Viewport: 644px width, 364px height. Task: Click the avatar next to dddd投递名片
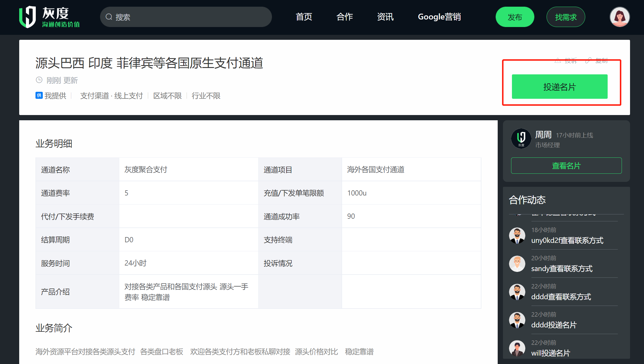pyautogui.click(x=517, y=320)
